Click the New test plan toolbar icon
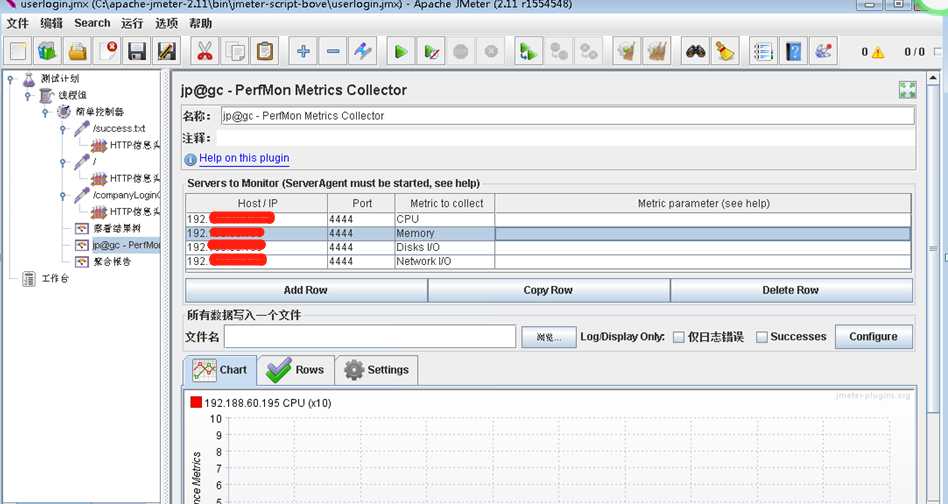 (x=18, y=51)
